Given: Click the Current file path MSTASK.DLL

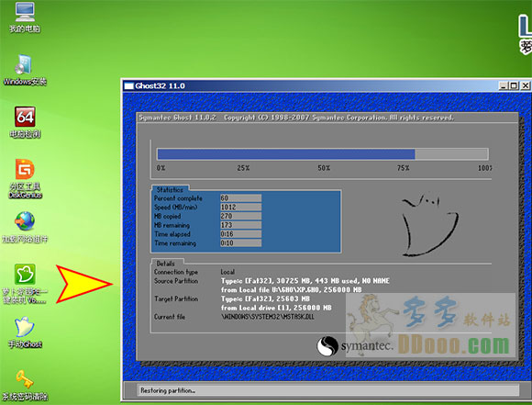Looking at the screenshot, I should (268, 317).
